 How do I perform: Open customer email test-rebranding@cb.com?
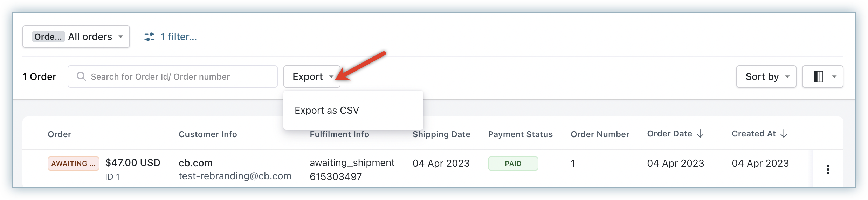click(x=235, y=176)
